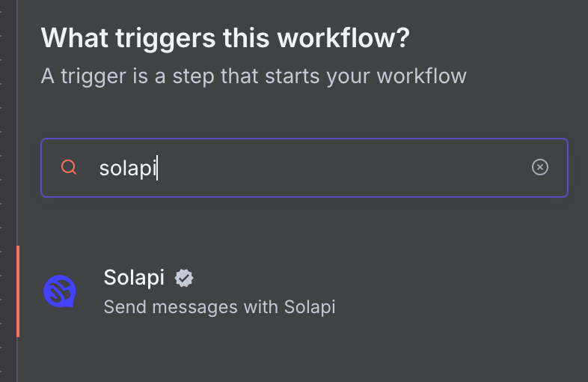
Task: Click the magnifier search icon
Action: pos(69,168)
